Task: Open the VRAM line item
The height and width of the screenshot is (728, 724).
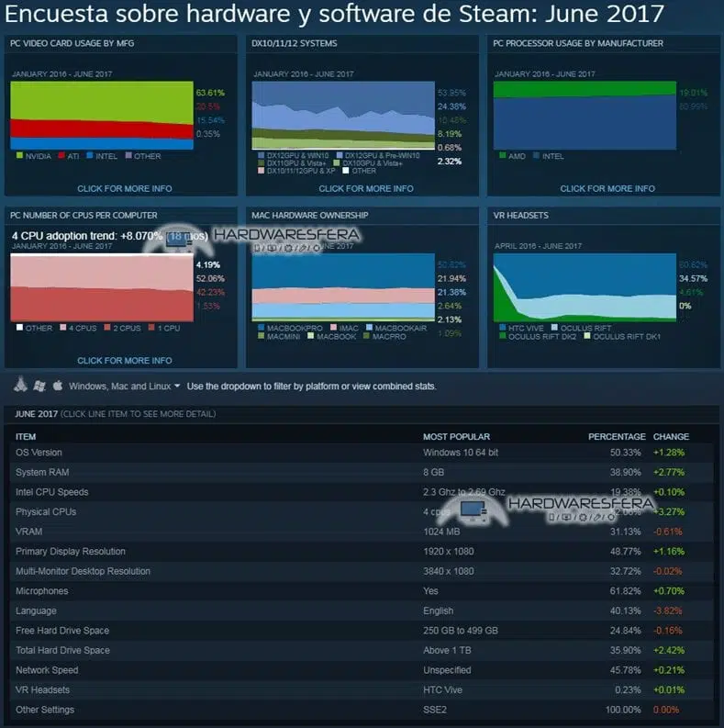Action: click(361, 532)
